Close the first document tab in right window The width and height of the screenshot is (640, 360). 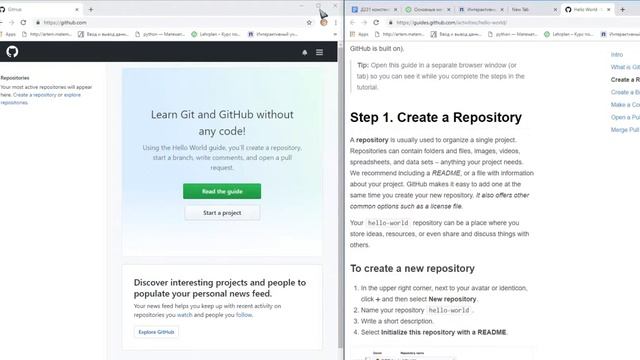(395, 9)
